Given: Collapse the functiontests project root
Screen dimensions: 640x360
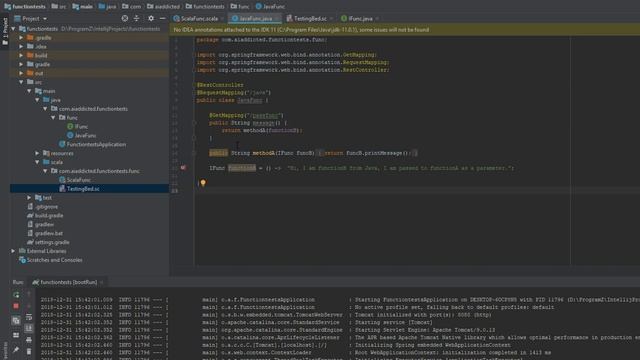Looking at the screenshot, I should [13, 29].
